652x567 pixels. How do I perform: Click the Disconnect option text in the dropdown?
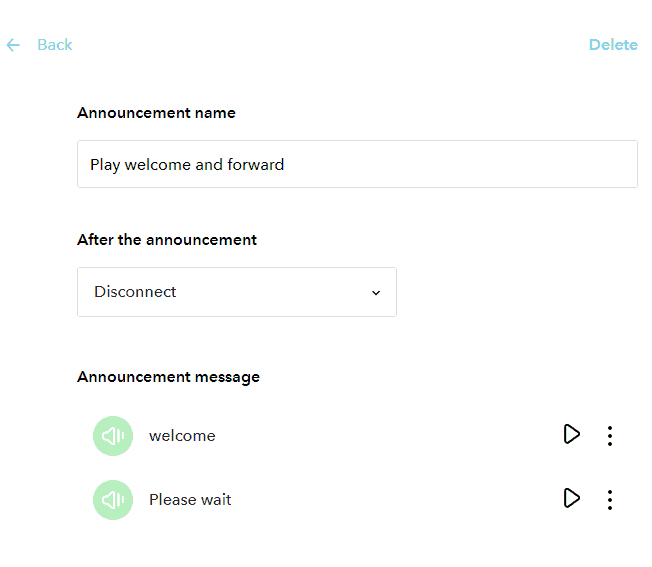pos(135,292)
